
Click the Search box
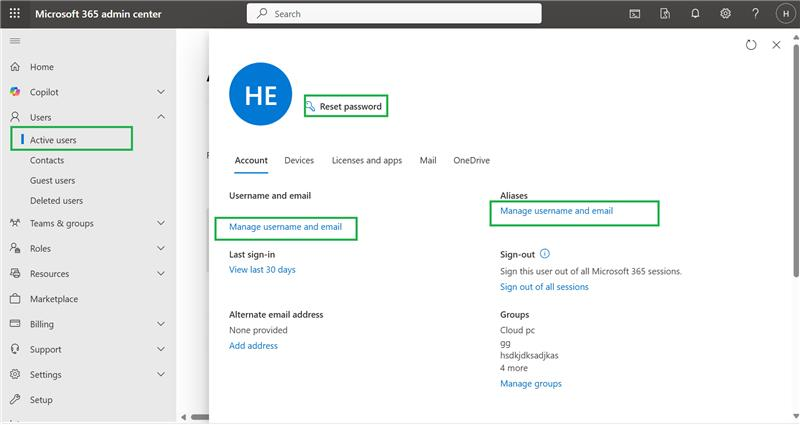[x=394, y=14]
